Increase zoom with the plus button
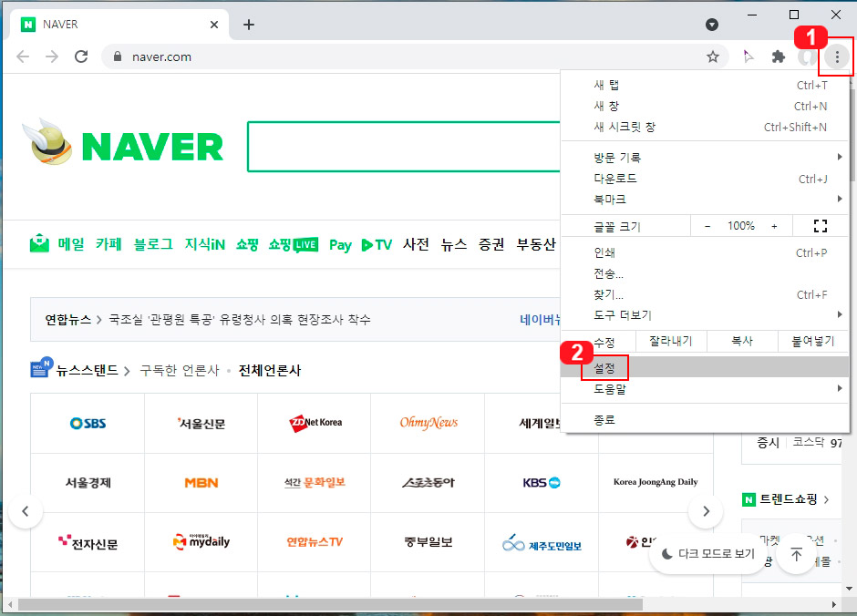The image size is (857, 616). (774, 226)
